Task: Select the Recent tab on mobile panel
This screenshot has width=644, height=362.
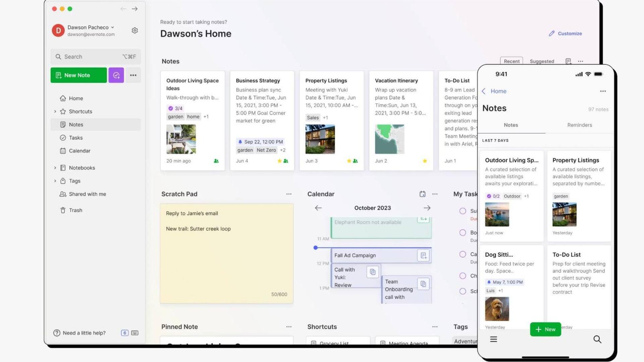Action: pyautogui.click(x=511, y=61)
